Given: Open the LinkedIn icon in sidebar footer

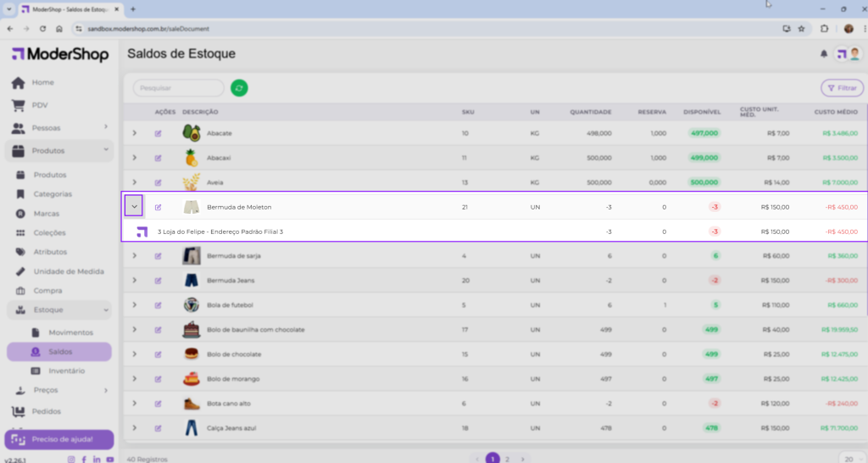Looking at the screenshot, I should click(97, 459).
